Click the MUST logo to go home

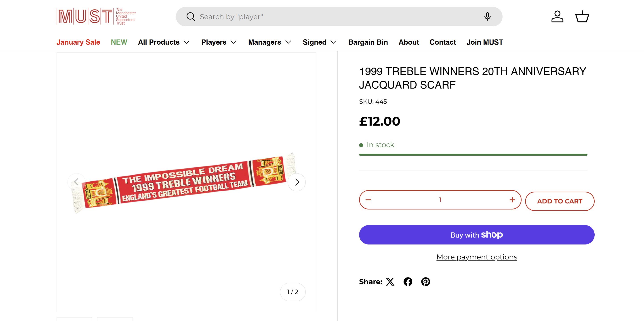click(96, 17)
